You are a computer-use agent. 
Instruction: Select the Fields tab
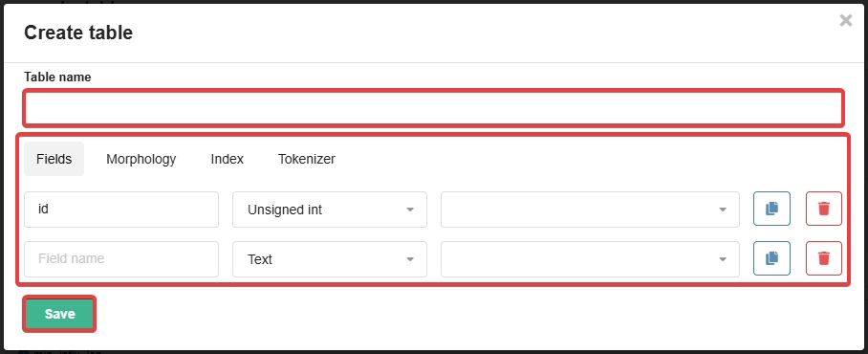click(54, 159)
